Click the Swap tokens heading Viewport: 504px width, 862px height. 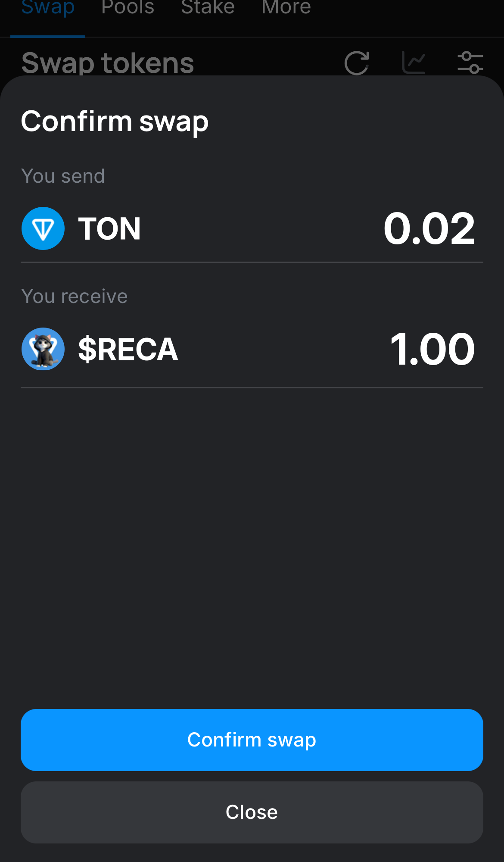108,63
